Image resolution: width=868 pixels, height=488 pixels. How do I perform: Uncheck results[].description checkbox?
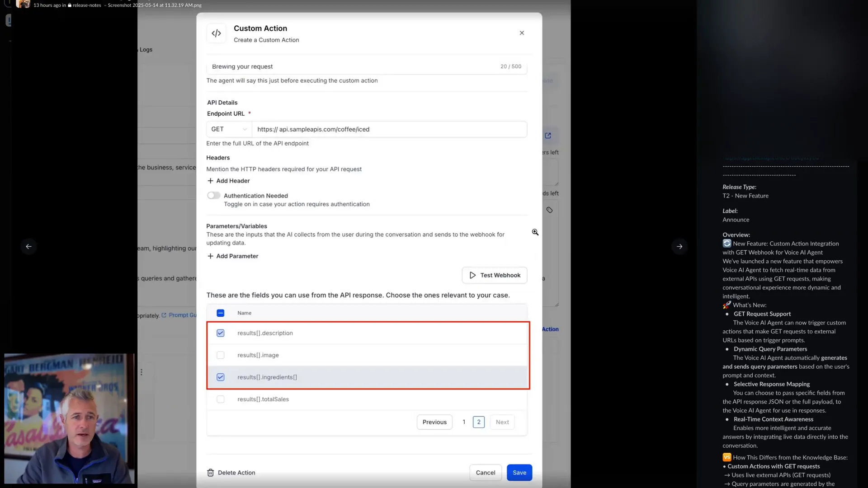pos(221,333)
